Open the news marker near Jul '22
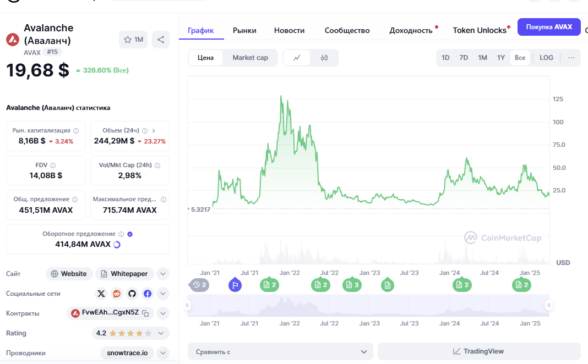The width and height of the screenshot is (588, 364). pos(320,285)
